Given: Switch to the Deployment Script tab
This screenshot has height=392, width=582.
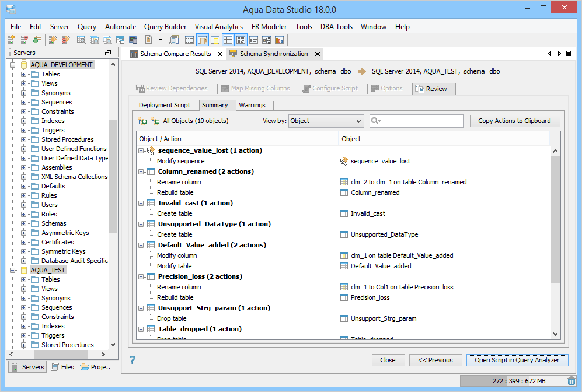Looking at the screenshot, I should (165, 106).
